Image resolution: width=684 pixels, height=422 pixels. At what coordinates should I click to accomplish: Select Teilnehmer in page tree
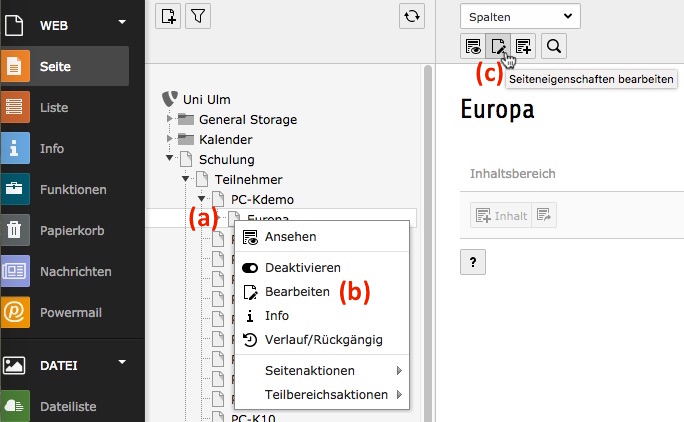click(248, 179)
